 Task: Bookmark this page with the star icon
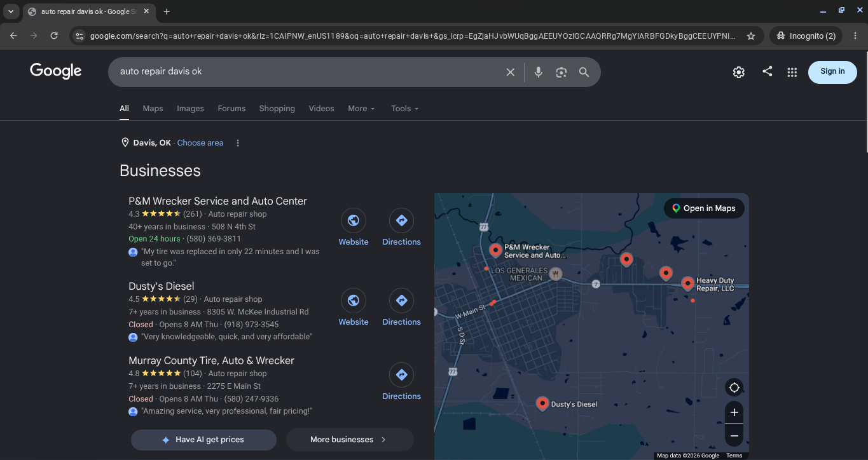pyautogui.click(x=751, y=36)
